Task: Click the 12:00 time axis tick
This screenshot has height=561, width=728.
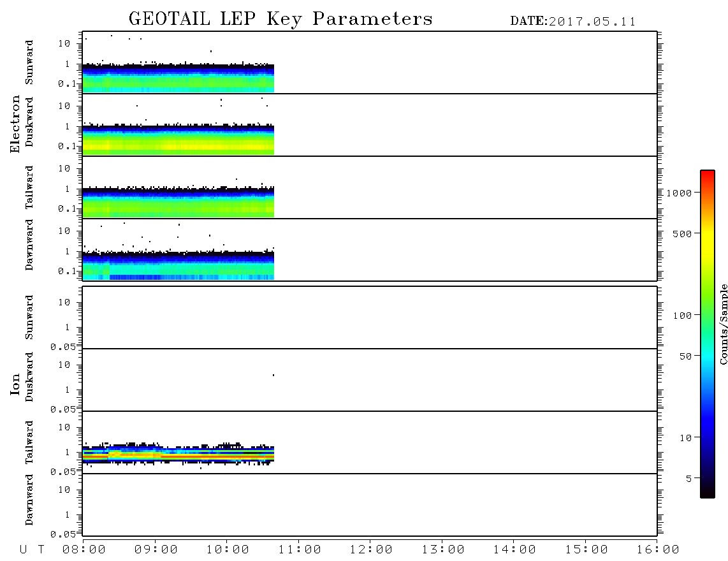Action: click(371, 550)
